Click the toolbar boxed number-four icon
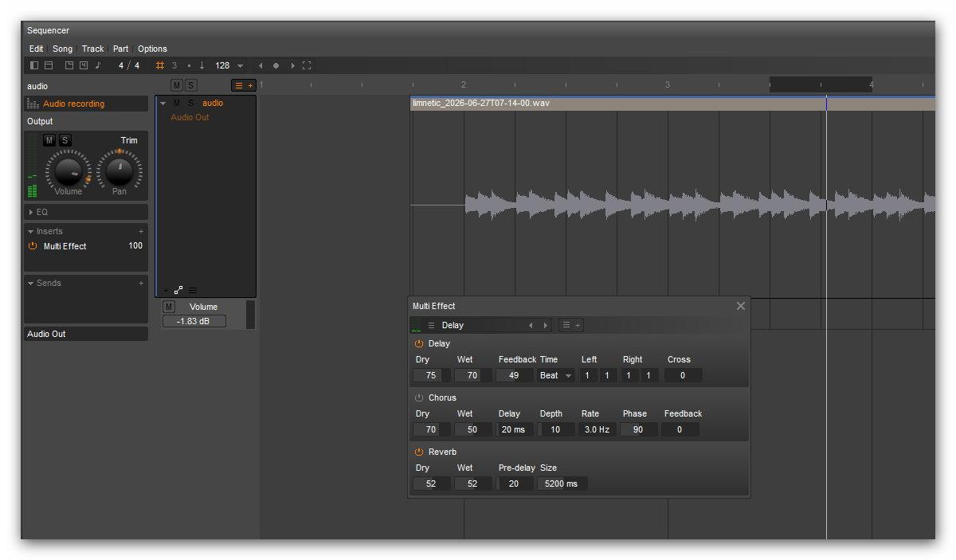This screenshot has height=560, width=956. (84, 65)
